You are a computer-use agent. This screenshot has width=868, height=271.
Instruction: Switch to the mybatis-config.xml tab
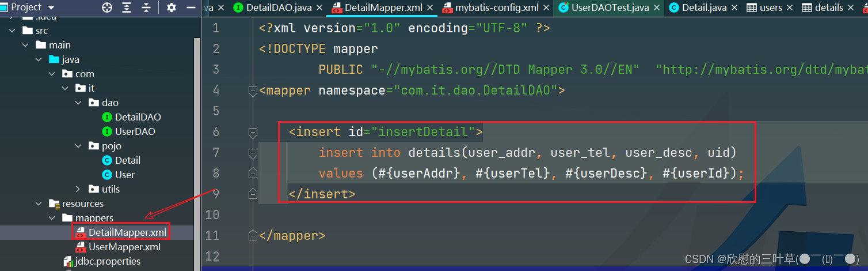[x=497, y=8]
